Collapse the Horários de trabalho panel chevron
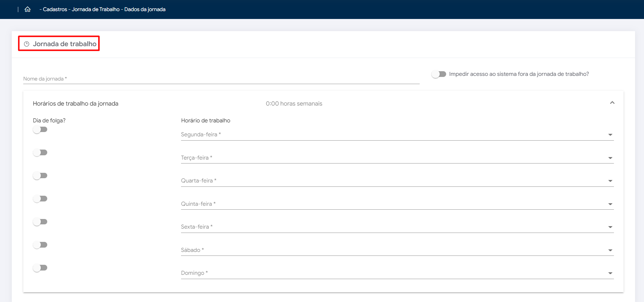Viewport: 644px width, 302px height. tap(612, 103)
